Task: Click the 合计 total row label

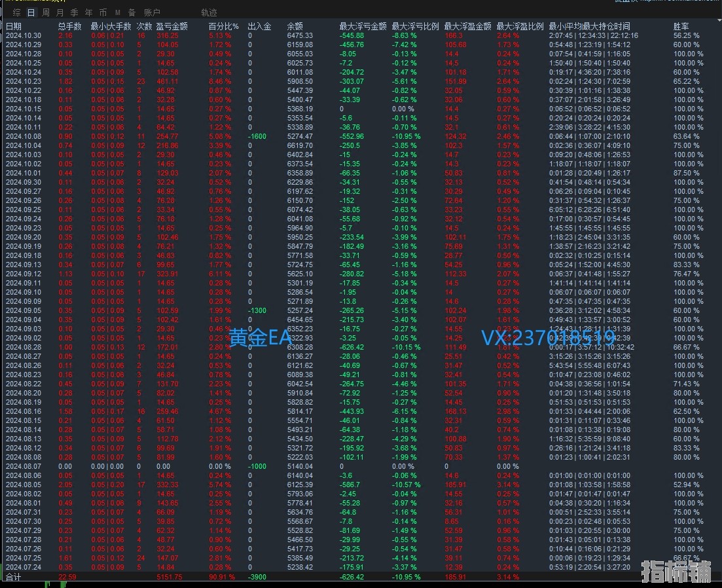Action: pyautogui.click(x=13, y=577)
